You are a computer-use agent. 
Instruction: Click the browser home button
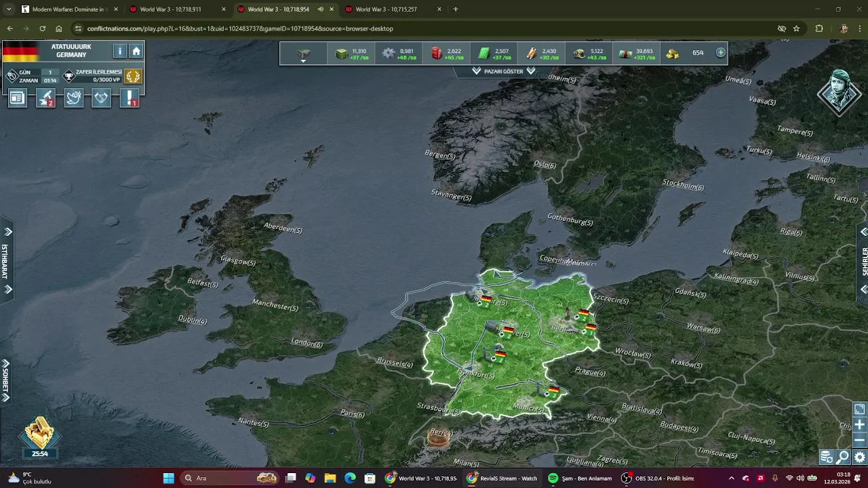click(x=59, y=28)
